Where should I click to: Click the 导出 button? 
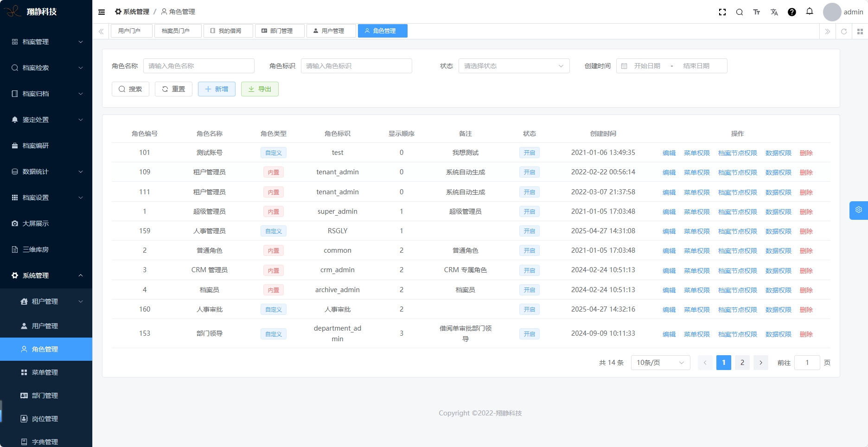(260, 89)
